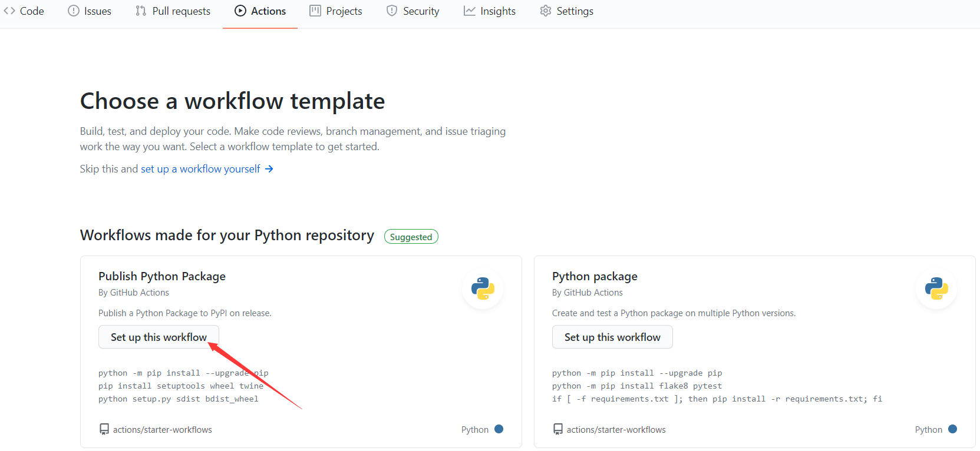Screen dimensions: 980x451
Task: Click the Code angle-brackets icon
Action: pos(9,11)
